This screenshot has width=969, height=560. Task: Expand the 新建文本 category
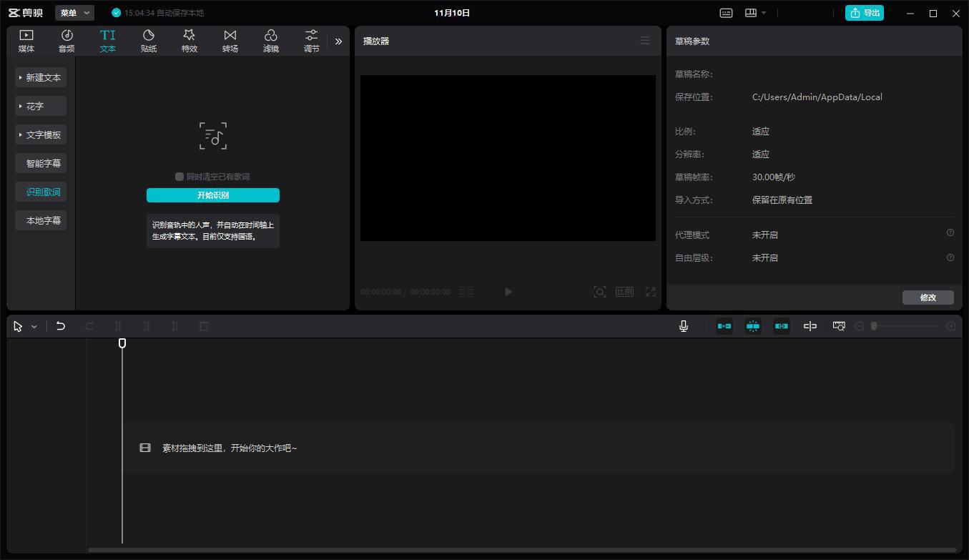[x=41, y=77]
